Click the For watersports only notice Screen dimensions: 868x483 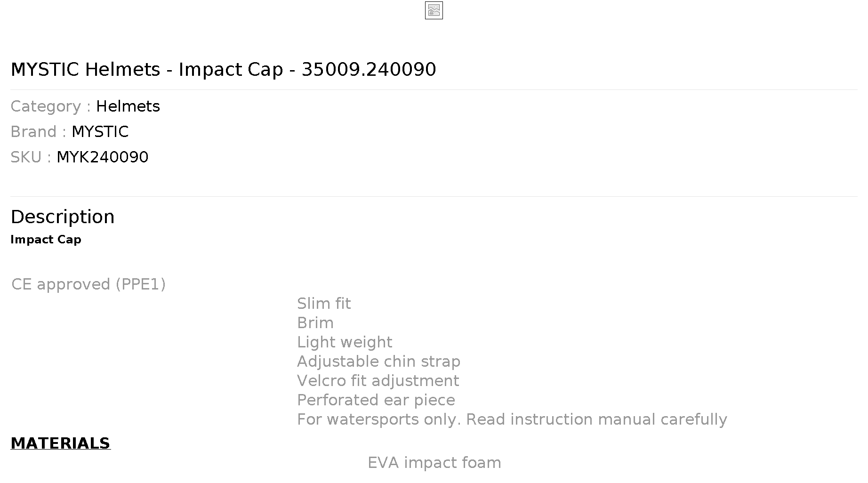512,419
